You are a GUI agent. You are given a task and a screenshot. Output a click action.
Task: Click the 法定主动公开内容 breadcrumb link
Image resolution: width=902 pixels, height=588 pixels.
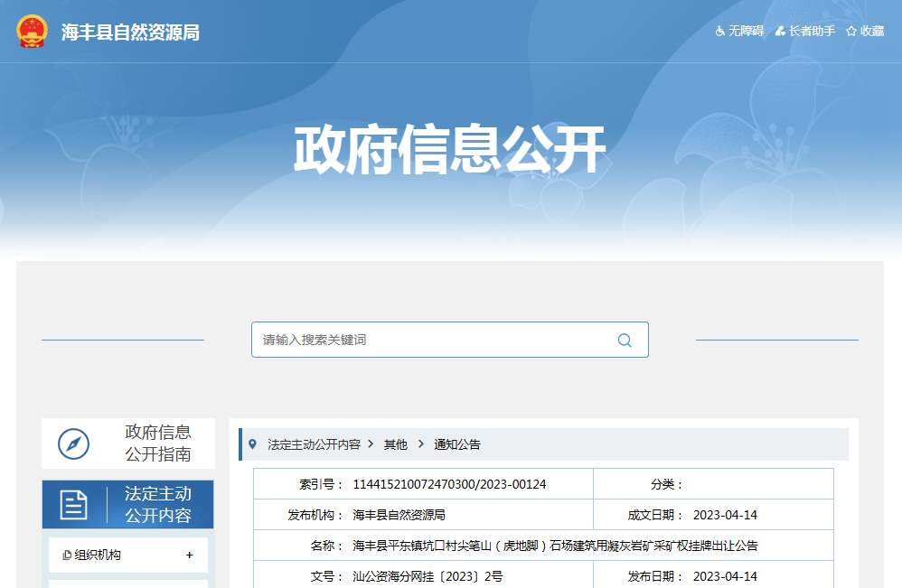[x=314, y=444]
